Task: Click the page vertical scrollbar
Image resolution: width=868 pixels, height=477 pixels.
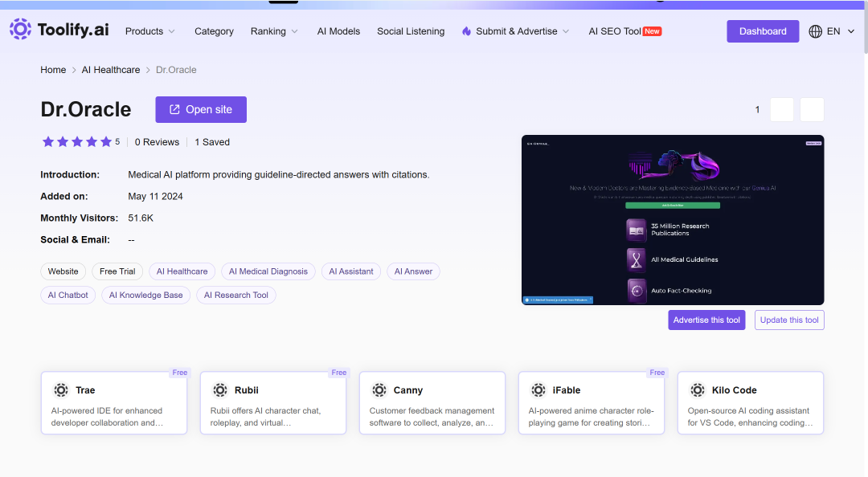Action: [866, 27]
